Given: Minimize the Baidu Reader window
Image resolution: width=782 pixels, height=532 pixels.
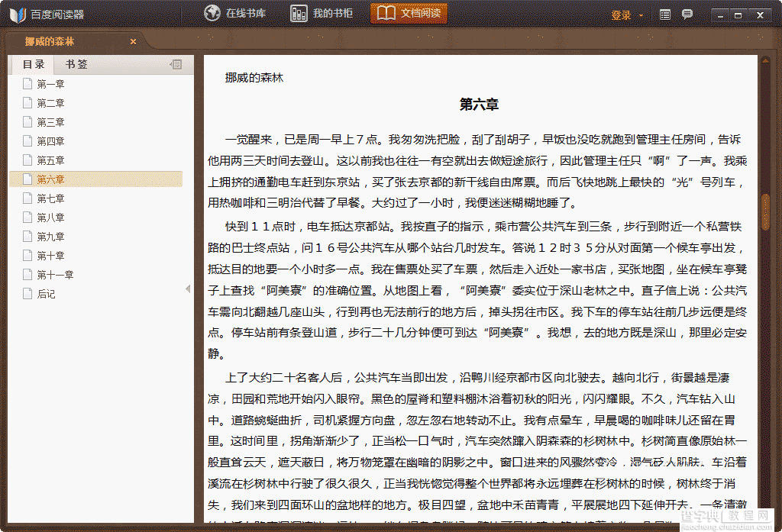Looking at the screenshot, I should (x=720, y=15).
